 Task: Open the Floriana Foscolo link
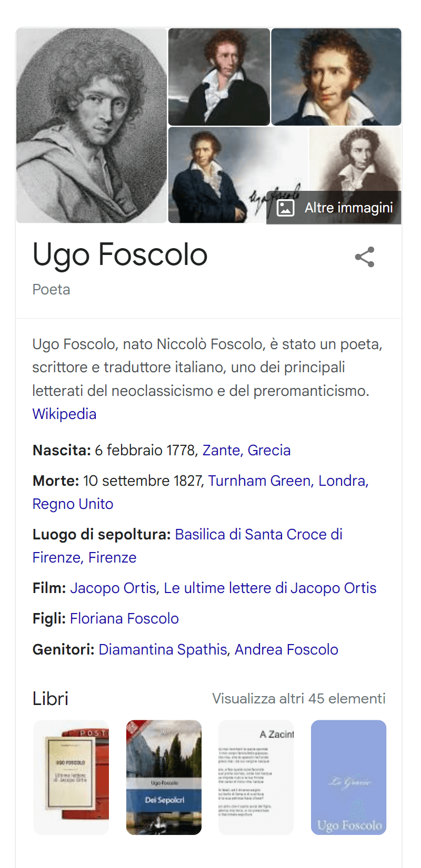124,619
